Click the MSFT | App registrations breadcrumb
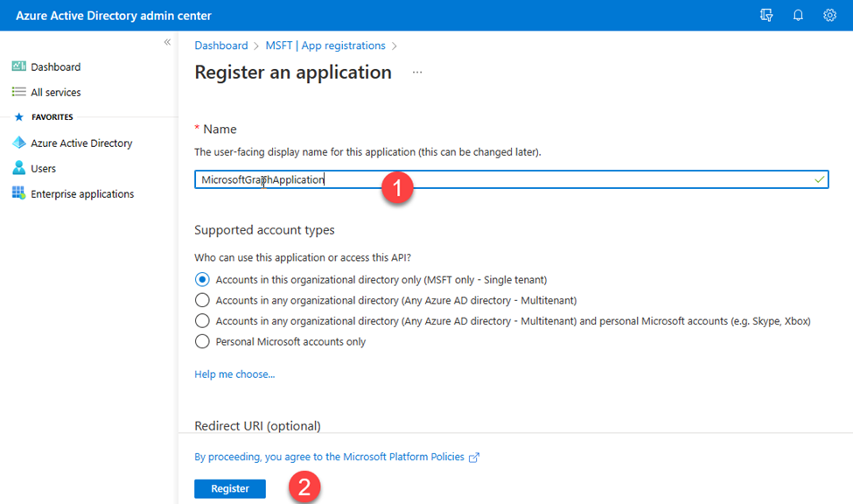 pyautogui.click(x=325, y=45)
